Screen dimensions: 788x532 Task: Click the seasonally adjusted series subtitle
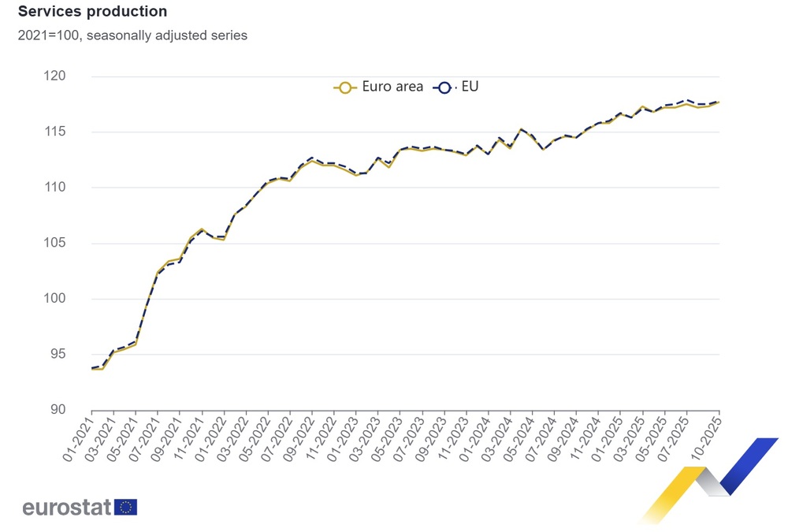coord(132,35)
